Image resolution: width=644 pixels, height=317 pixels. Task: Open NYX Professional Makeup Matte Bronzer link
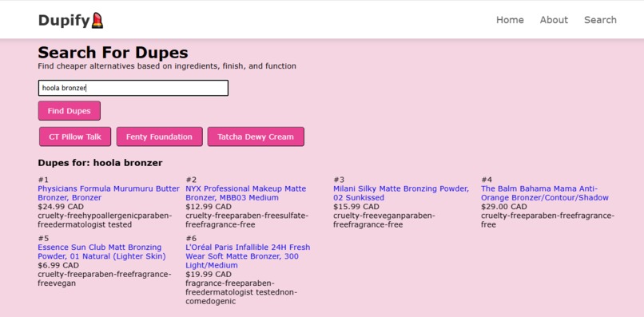pos(245,193)
